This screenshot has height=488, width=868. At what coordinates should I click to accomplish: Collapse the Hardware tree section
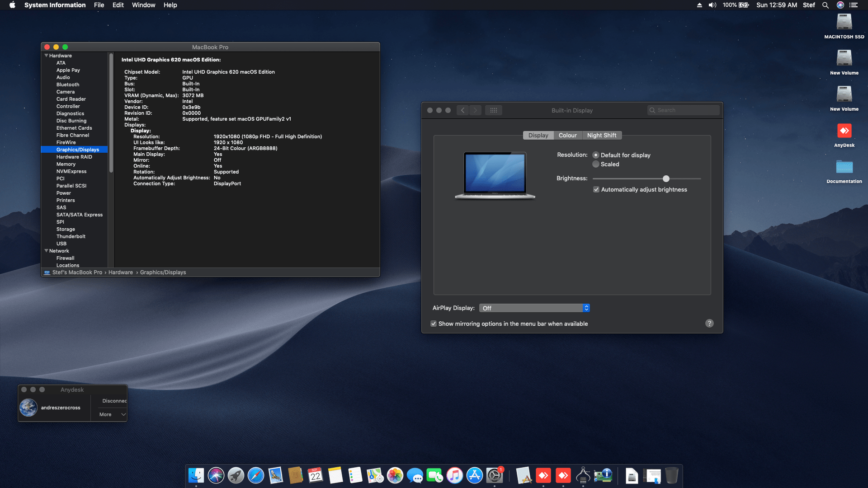pyautogui.click(x=46, y=56)
